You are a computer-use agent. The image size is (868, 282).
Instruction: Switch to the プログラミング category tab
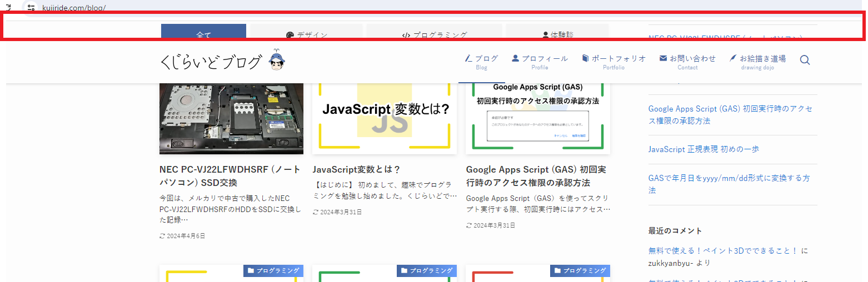434,33
